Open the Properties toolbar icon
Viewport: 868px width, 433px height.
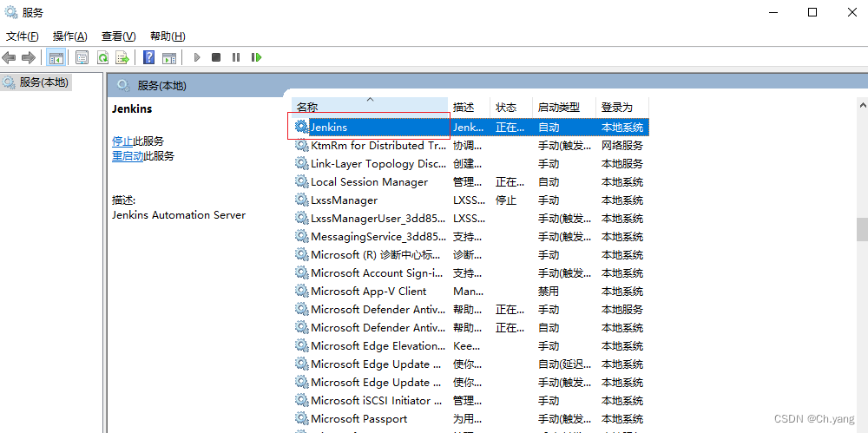pyautogui.click(x=82, y=57)
